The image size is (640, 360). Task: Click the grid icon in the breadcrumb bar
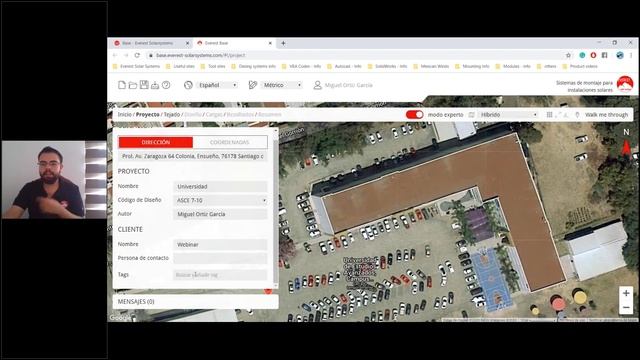click(549, 115)
